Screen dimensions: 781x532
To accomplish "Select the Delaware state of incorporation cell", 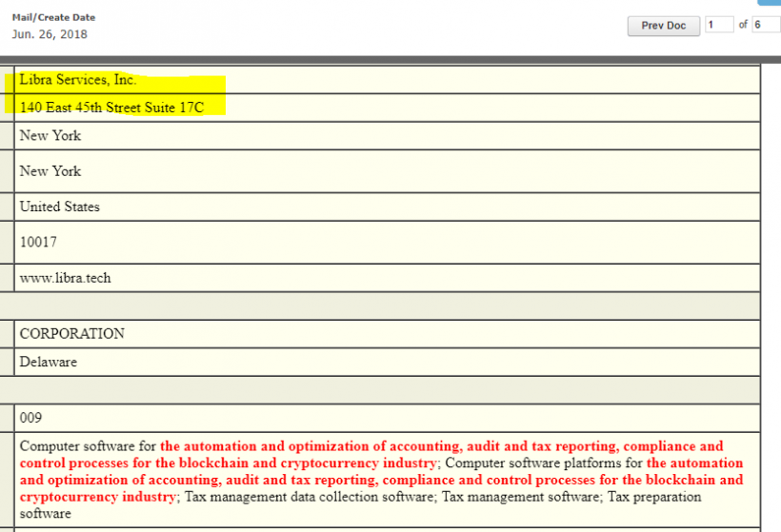I will pyautogui.click(x=49, y=362).
